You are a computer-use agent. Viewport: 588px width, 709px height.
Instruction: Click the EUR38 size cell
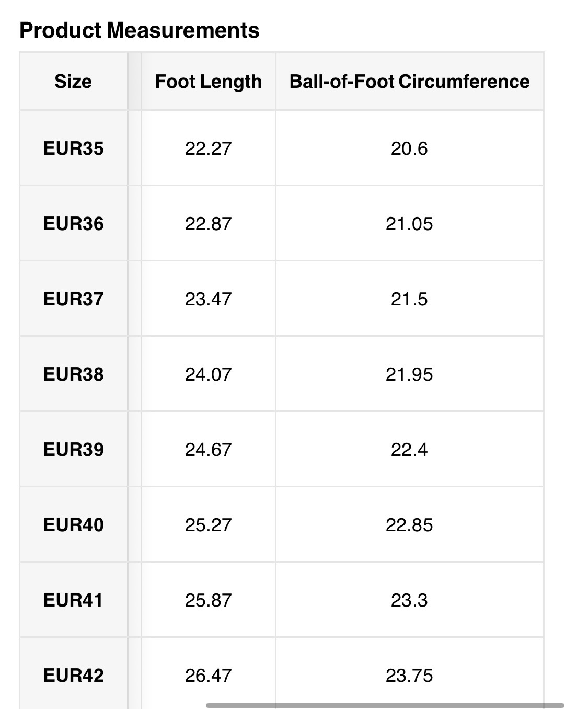tap(73, 374)
